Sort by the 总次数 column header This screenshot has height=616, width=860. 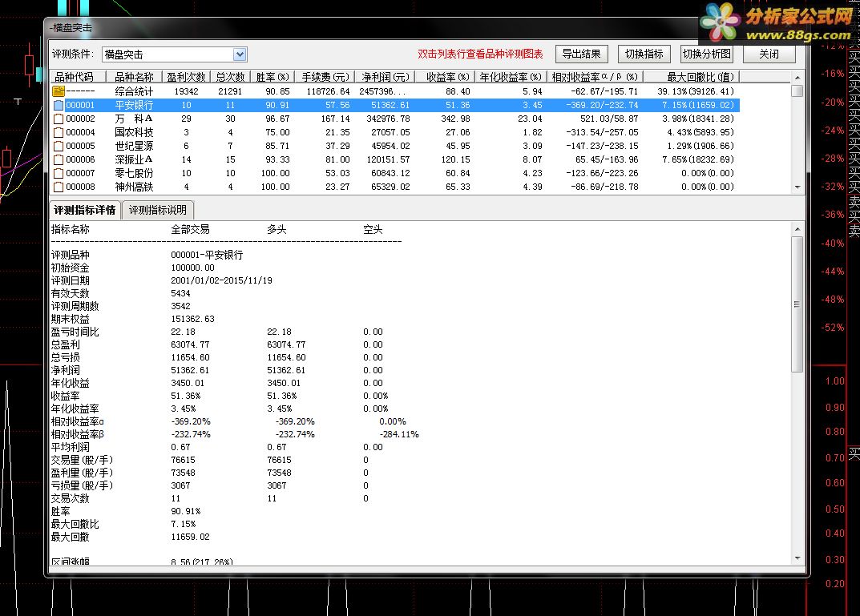pos(230,77)
